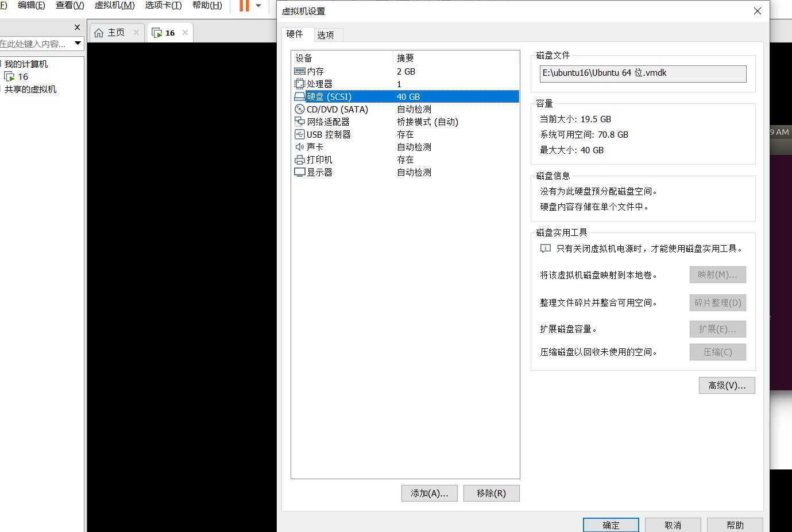Open the 虚拟机(M) menu
The height and width of the screenshot is (532, 792).
click(x=114, y=5)
